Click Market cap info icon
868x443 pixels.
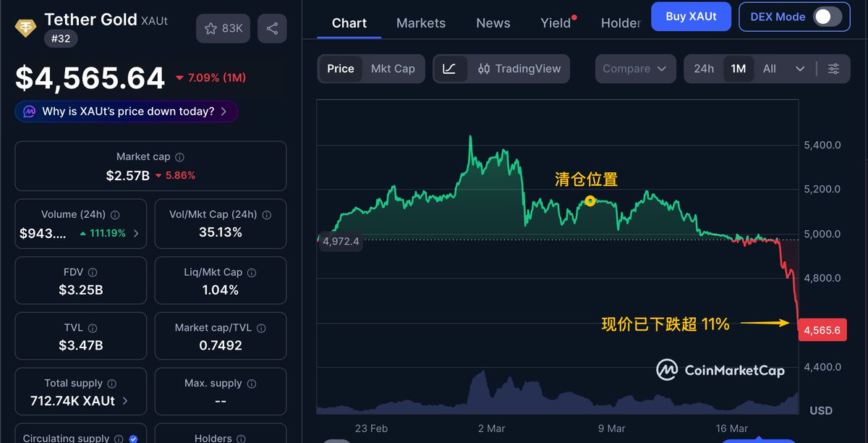coord(180,157)
